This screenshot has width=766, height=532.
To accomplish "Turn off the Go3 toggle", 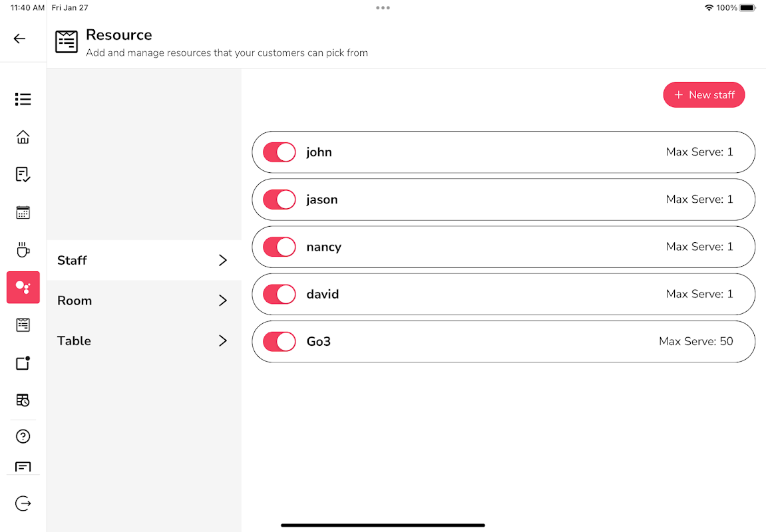I will click(x=280, y=342).
